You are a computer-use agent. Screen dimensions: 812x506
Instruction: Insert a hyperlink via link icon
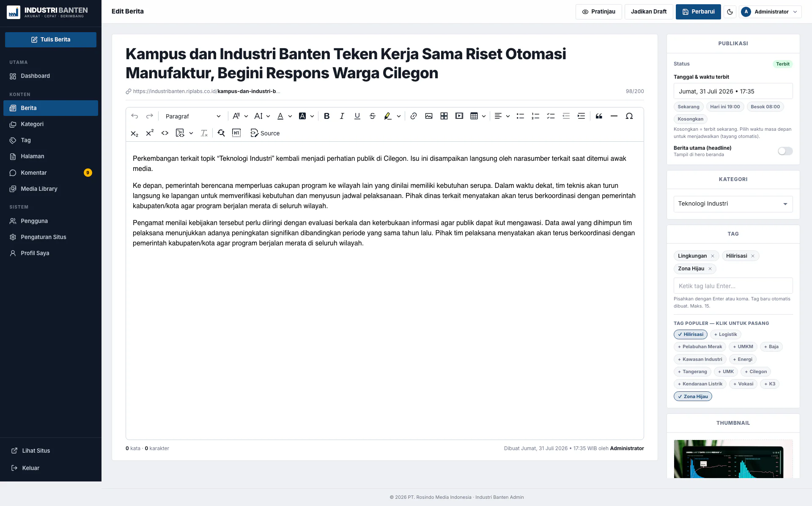coord(413,116)
